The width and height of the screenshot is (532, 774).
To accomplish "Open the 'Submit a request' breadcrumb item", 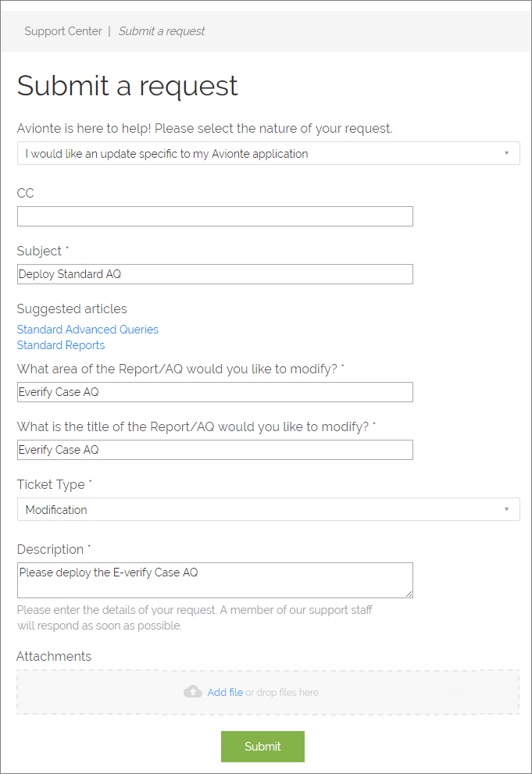I will point(162,31).
